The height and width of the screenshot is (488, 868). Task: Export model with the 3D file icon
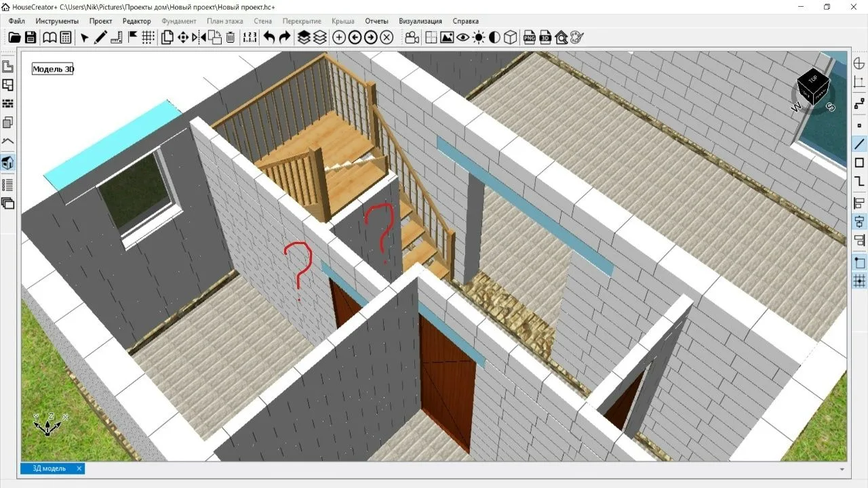tap(545, 37)
